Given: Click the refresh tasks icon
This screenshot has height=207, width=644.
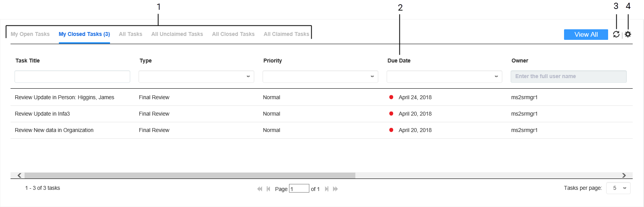Looking at the screenshot, I should tap(616, 34).
